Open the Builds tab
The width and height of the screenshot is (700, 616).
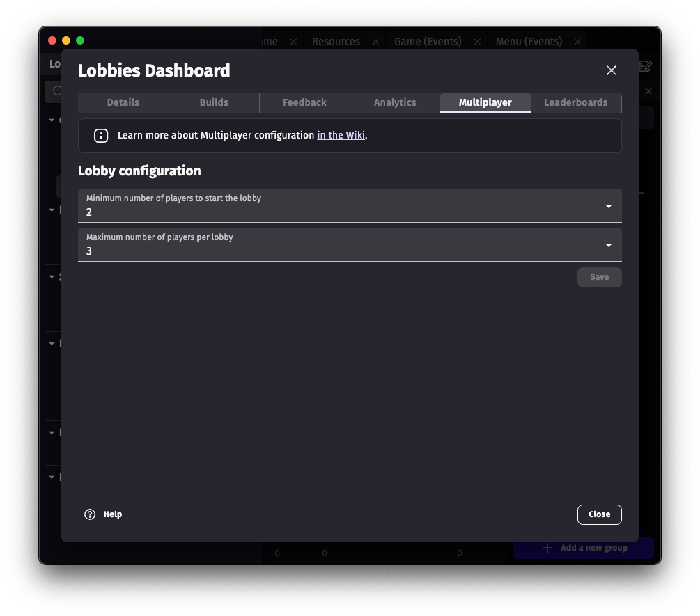pos(214,102)
